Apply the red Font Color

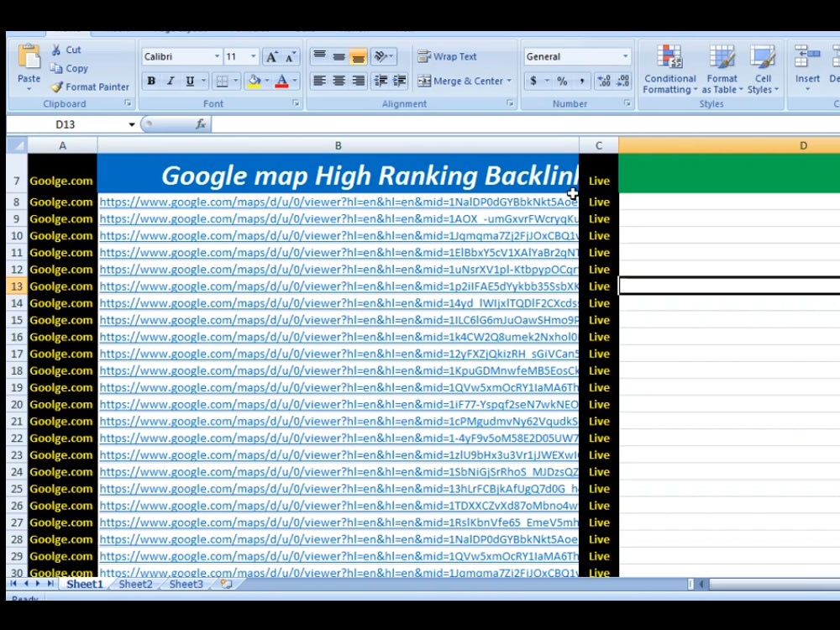coord(281,81)
